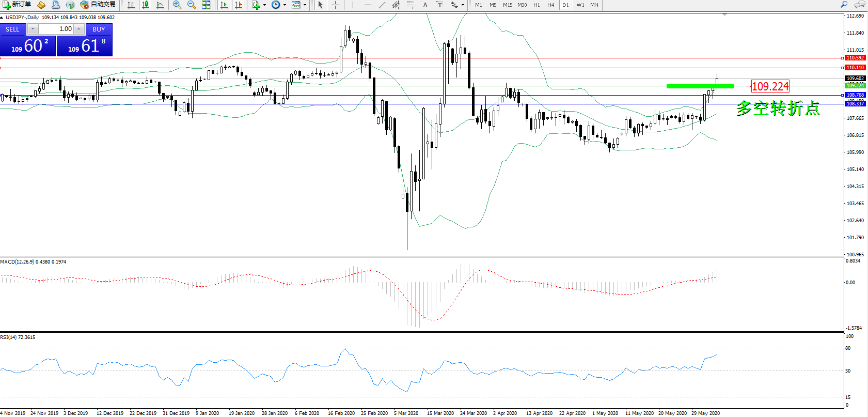Image resolution: width=868 pixels, height=417 pixels.
Task: Open the chart templates dropdown
Action: pyautogui.click(x=305, y=5)
